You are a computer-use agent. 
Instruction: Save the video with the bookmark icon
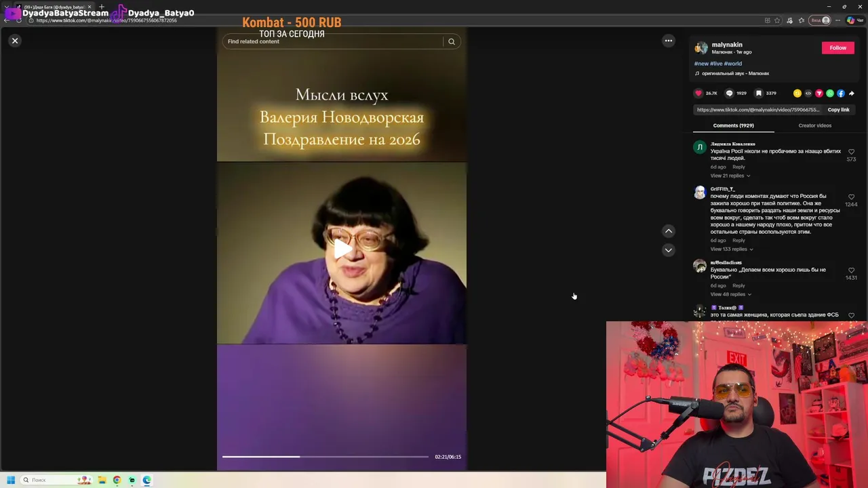759,93
